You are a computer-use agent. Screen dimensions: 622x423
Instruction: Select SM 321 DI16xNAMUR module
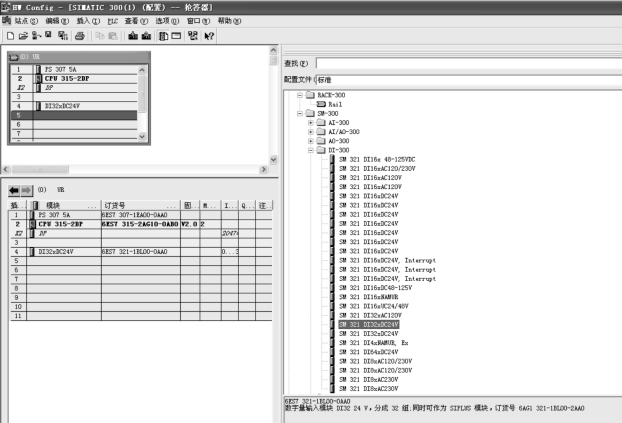[x=369, y=297]
